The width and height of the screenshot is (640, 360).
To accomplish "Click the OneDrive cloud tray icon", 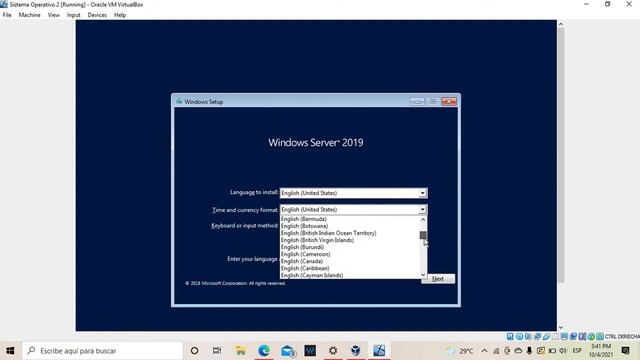I will pyautogui.click(x=518, y=351).
